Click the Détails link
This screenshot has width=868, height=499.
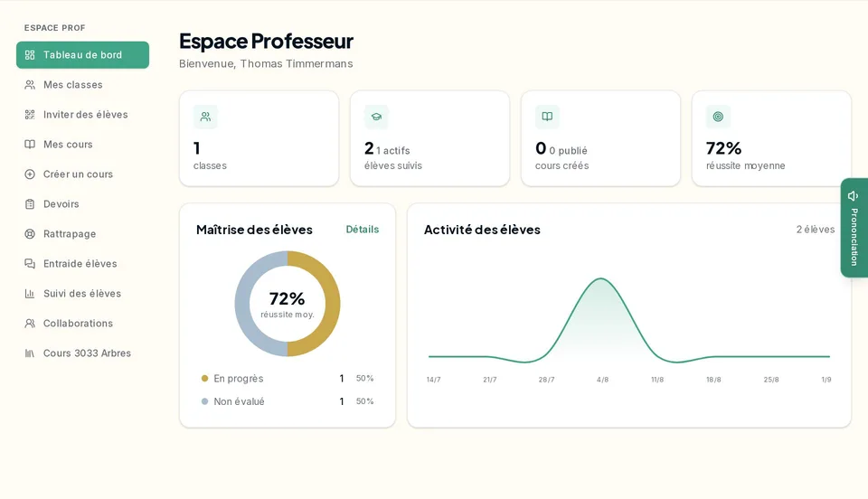click(362, 229)
